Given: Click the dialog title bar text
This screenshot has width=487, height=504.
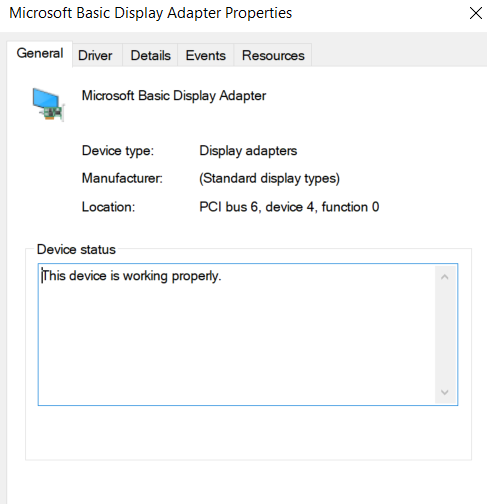Looking at the screenshot, I should [x=151, y=13].
